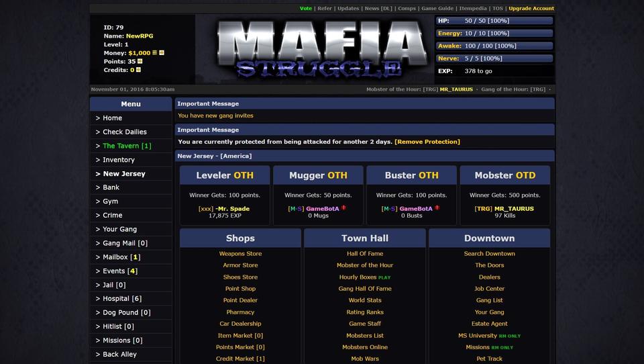Click Upgrade Account link
The image size is (644, 364).
point(531,8)
